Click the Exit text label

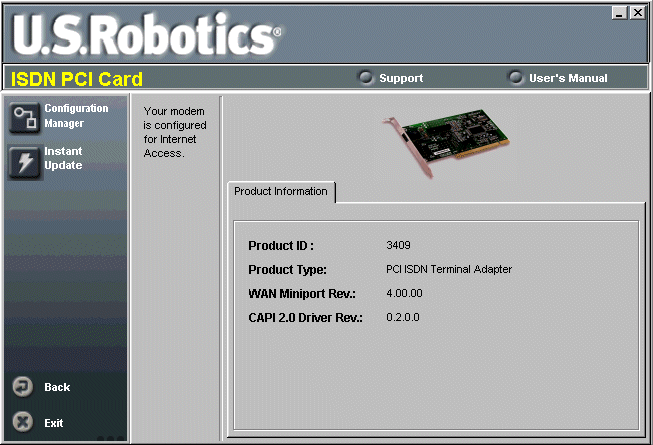pos(53,423)
